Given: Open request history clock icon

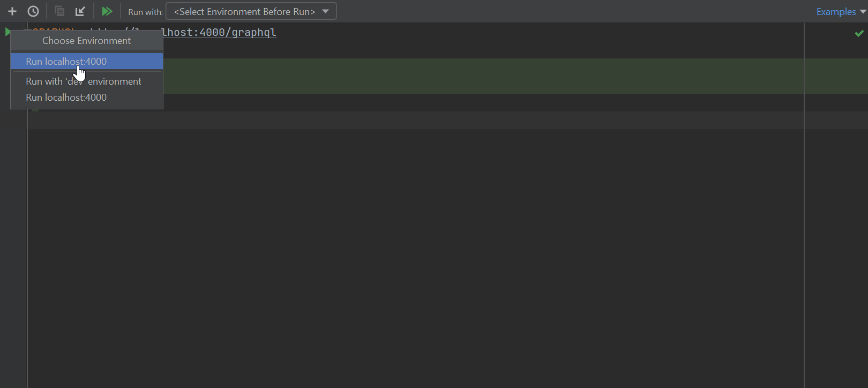Looking at the screenshot, I should (33, 11).
